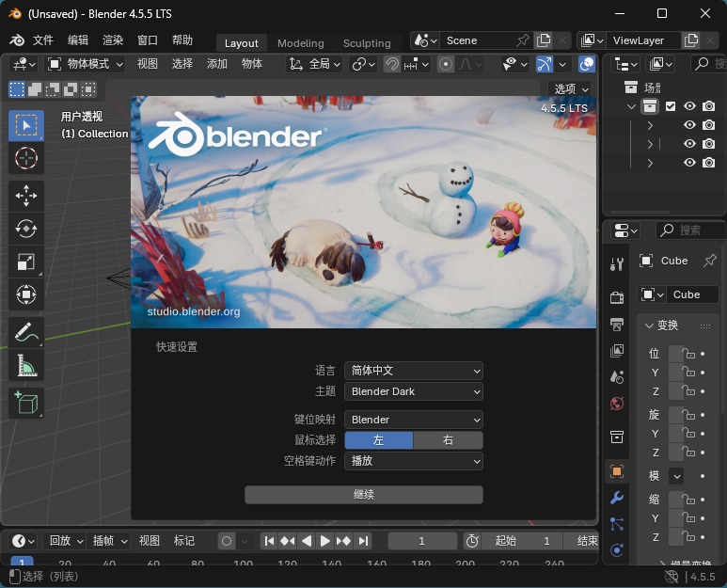Toggle snapping magnet in viewport header
The height and width of the screenshot is (588, 727).
[392, 64]
